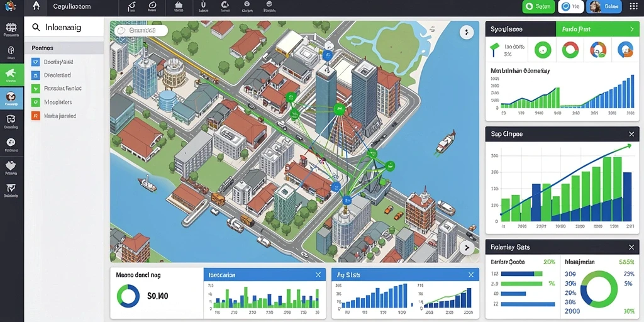This screenshot has width=644, height=322.
Task: Click the globe icon in left sidebar
Action: [11, 28]
